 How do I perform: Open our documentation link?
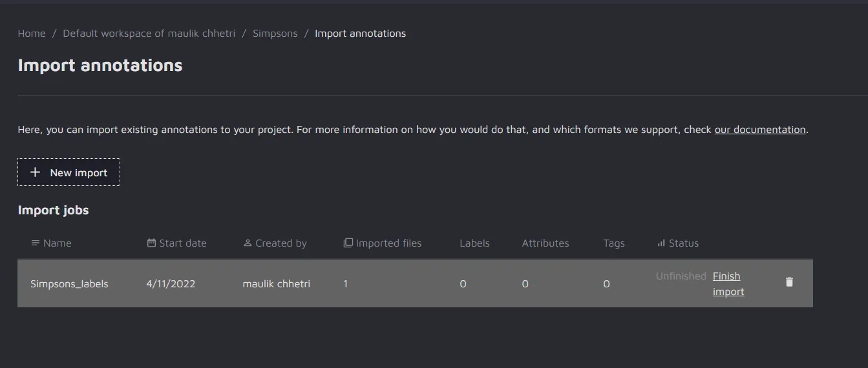[x=759, y=130]
